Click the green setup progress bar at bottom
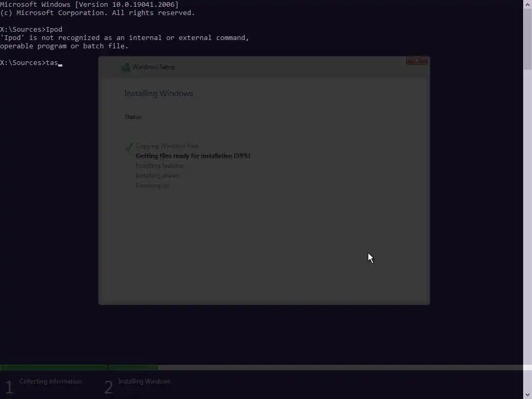This screenshot has height=399, width=532. pyautogui.click(x=79, y=367)
